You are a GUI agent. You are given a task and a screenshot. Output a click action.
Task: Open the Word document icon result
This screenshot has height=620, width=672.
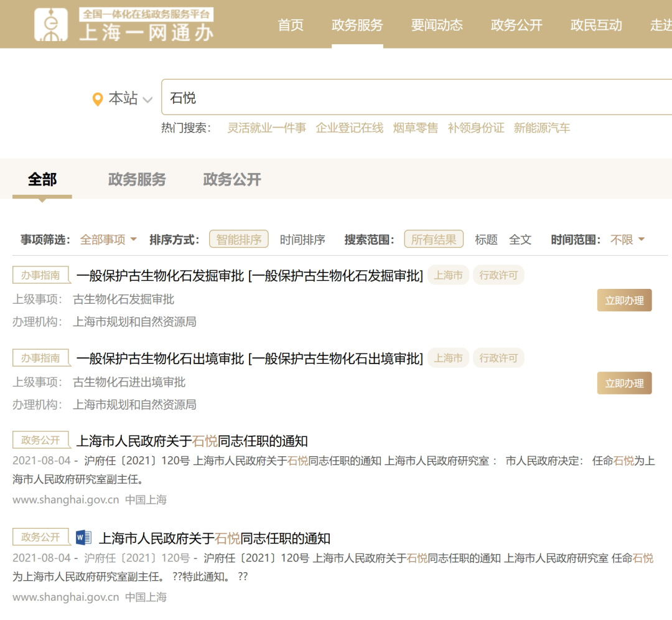tap(83, 537)
